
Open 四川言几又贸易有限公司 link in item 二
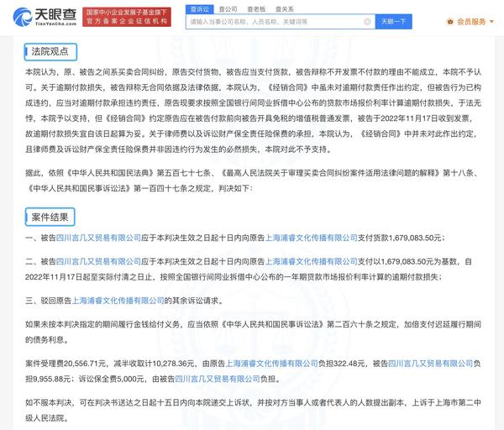pos(98,261)
